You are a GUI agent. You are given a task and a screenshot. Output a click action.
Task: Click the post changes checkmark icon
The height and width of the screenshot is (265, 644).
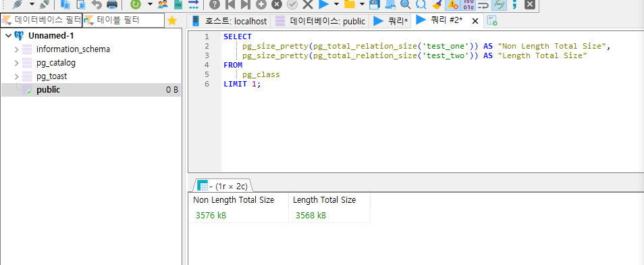tap(292, 5)
